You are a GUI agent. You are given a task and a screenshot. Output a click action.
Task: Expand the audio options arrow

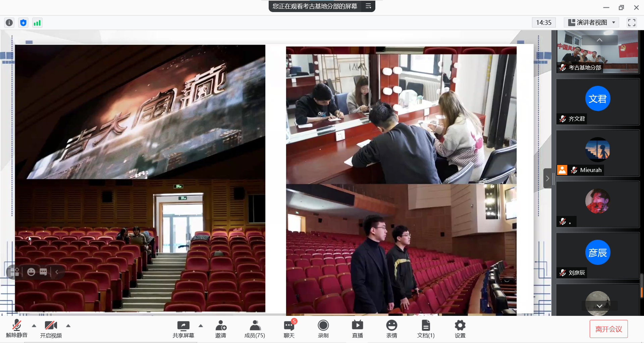click(x=34, y=326)
